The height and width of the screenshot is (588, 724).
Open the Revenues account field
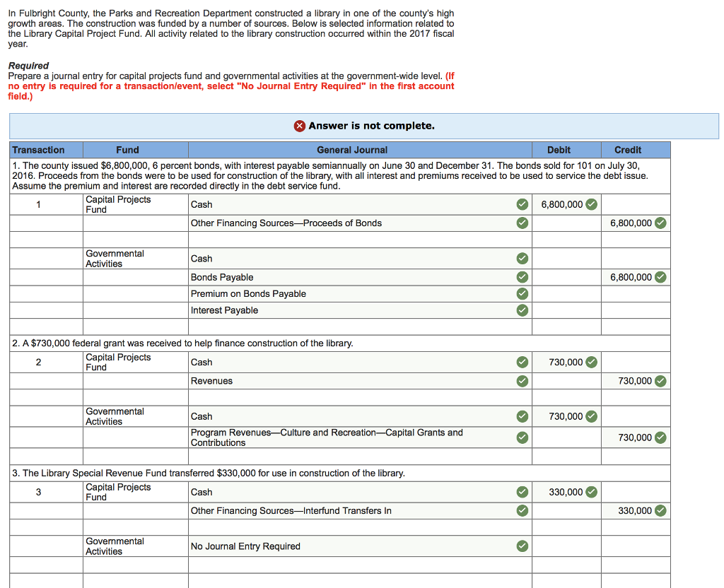[360, 381]
